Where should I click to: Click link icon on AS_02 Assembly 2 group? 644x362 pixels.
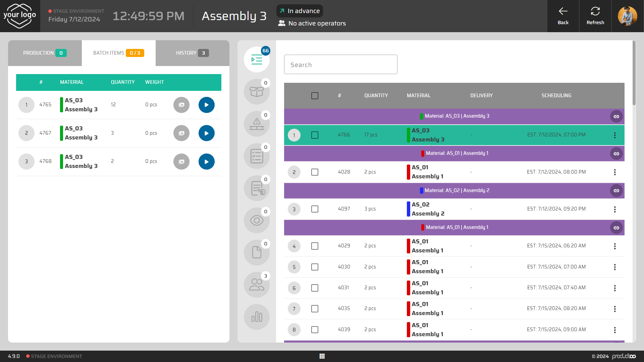click(616, 191)
